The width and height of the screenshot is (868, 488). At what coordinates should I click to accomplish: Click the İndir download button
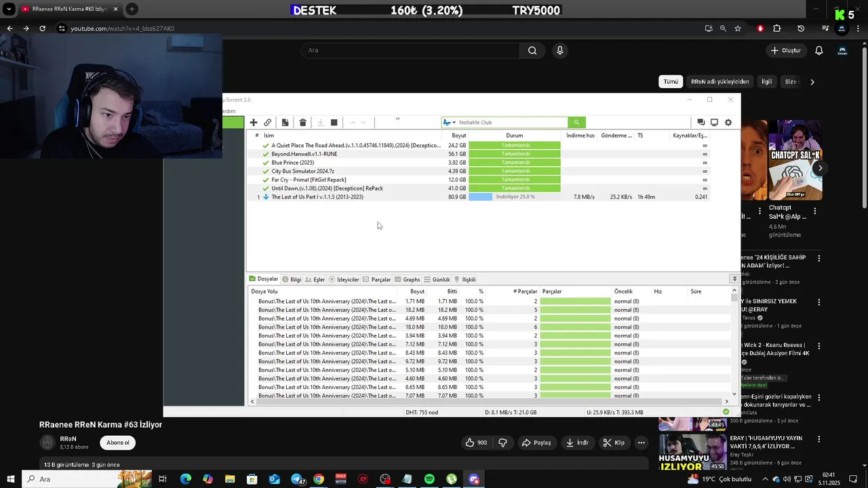tap(578, 443)
